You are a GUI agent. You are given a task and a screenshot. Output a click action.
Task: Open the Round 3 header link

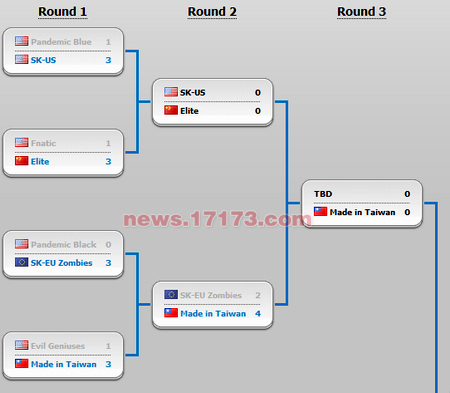click(361, 12)
